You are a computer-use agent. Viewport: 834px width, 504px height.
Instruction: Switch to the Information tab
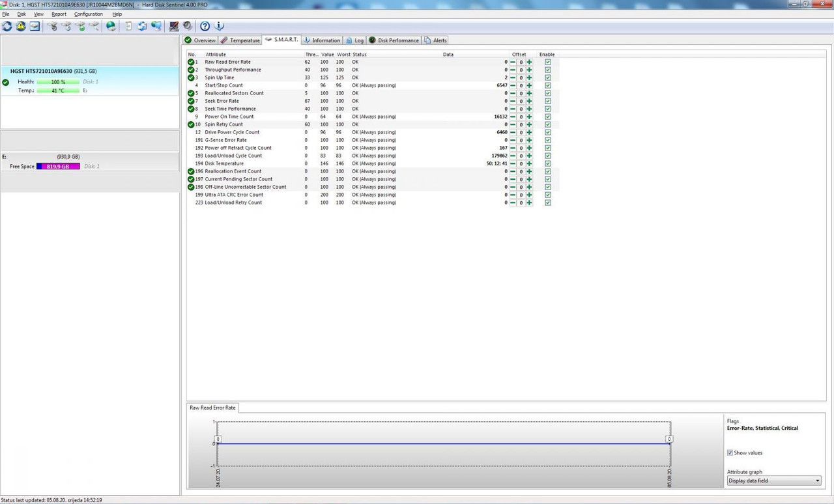tap(322, 40)
